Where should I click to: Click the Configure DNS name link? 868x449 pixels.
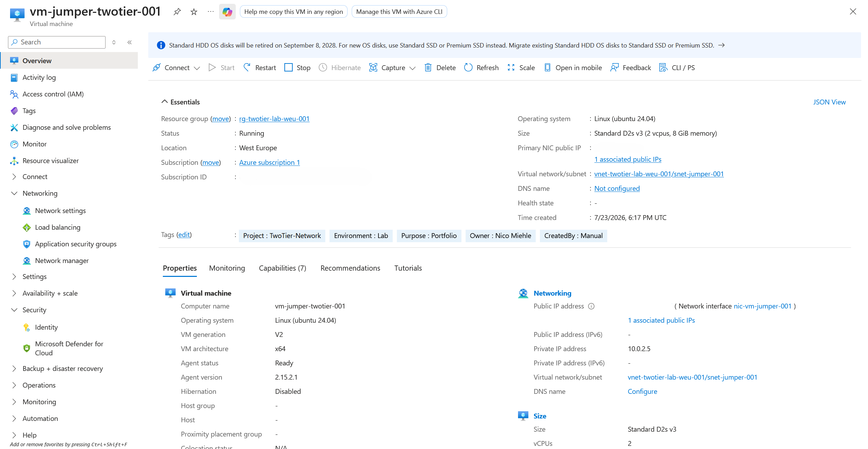click(x=642, y=391)
